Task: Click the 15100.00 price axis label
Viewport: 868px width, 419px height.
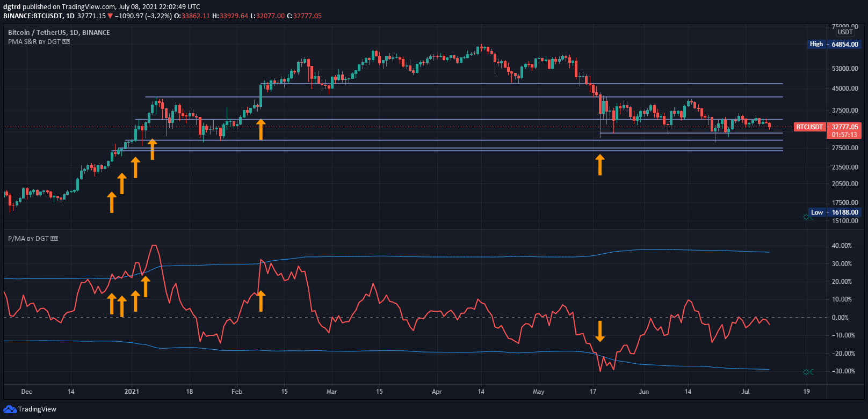Action: tap(845, 221)
